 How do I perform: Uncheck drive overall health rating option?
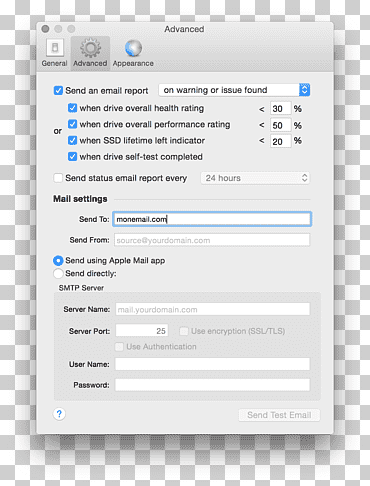click(x=72, y=108)
